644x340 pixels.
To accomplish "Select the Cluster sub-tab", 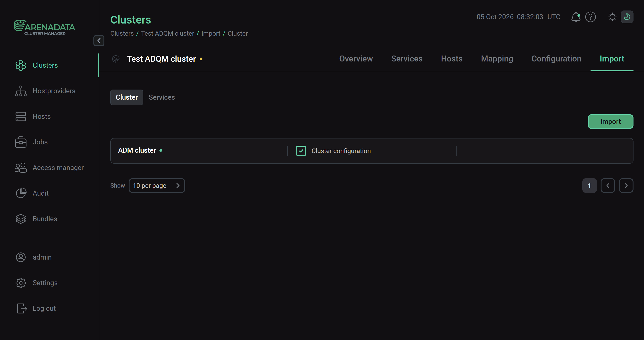I will point(127,97).
